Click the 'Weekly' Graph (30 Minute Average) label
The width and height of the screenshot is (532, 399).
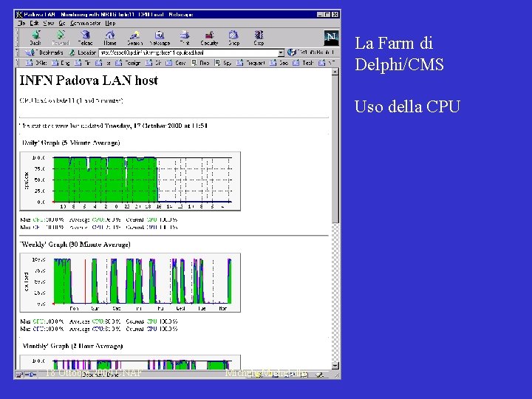tap(75, 245)
